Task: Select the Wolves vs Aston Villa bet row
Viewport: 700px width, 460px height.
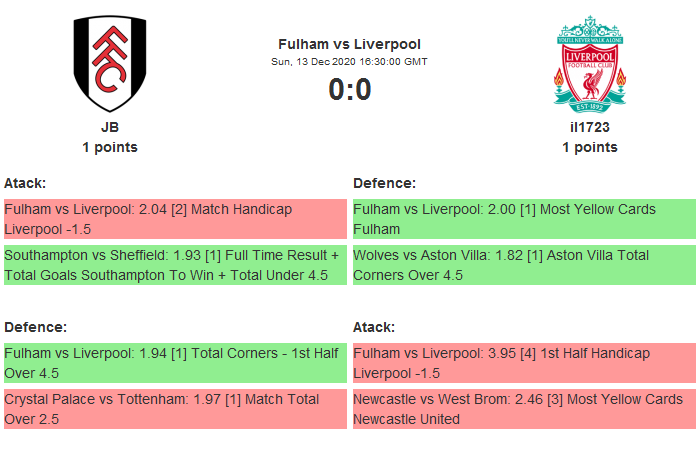Action: 524,265
